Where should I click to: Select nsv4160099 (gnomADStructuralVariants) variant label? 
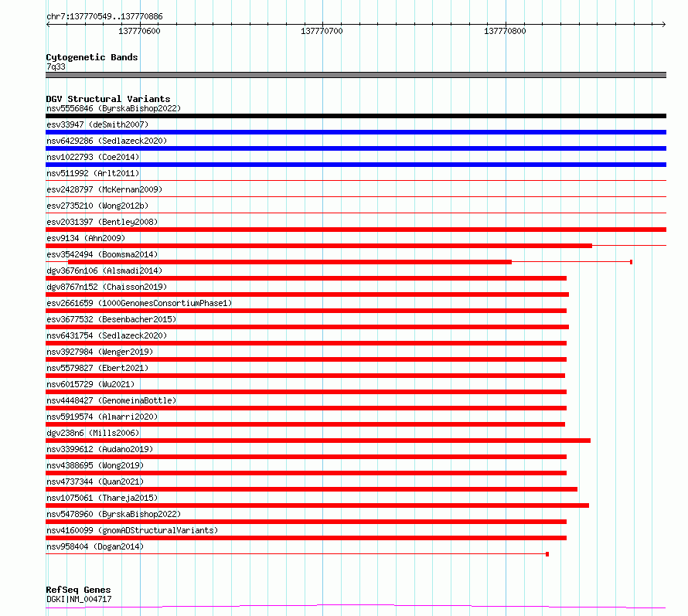click(132, 530)
